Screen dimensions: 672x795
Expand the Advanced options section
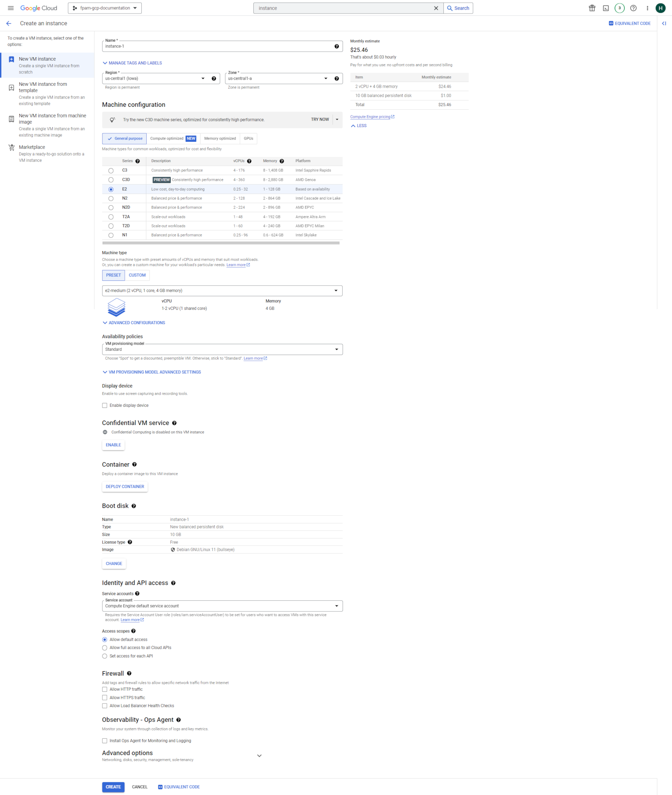(259, 755)
